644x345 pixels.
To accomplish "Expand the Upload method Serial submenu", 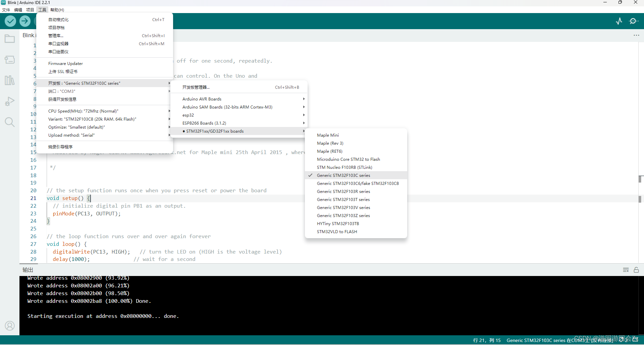I will click(x=104, y=135).
